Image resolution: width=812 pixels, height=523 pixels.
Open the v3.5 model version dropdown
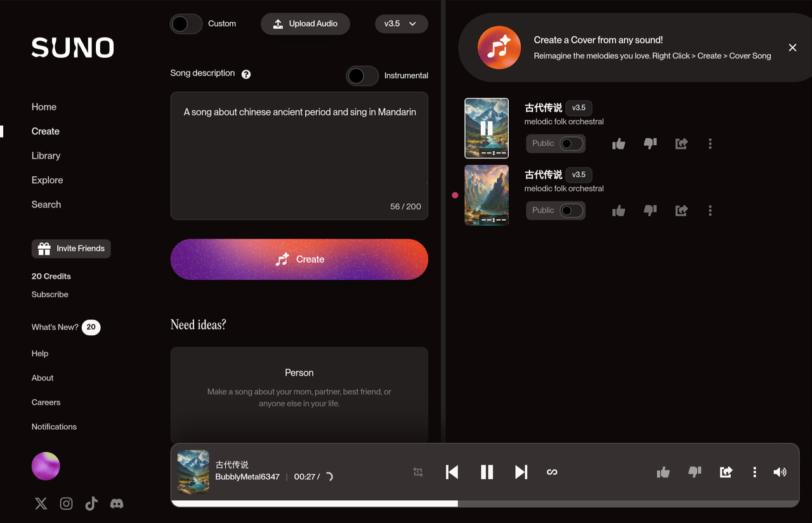[x=402, y=24]
